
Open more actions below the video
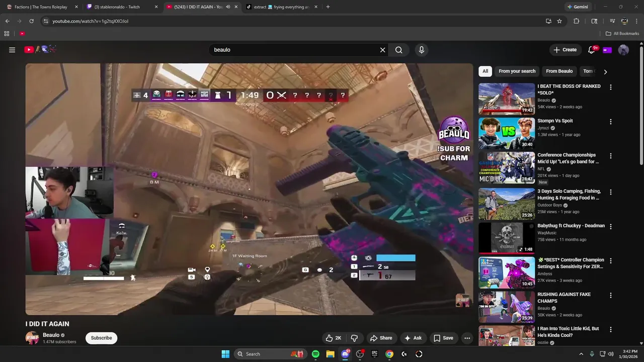click(x=467, y=338)
